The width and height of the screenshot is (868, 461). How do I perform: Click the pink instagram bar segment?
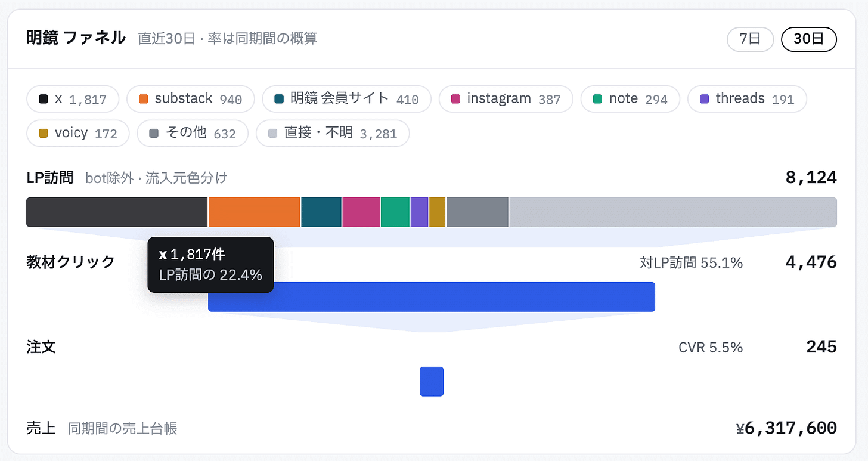click(x=361, y=212)
